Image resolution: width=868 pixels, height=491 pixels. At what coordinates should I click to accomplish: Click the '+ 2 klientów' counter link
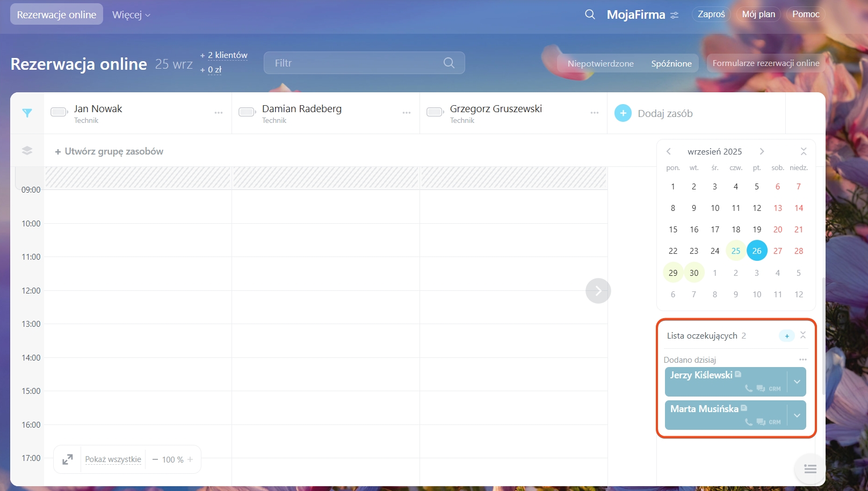tap(224, 55)
